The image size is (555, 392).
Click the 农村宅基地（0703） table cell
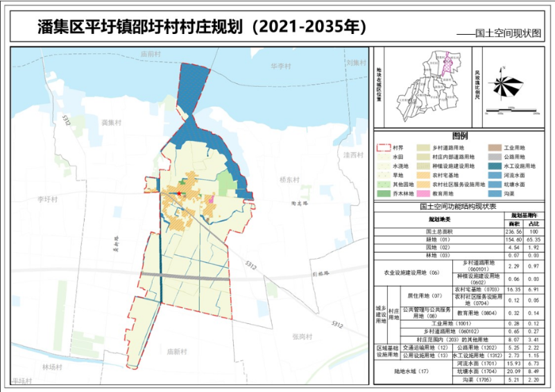click(x=477, y=289)
